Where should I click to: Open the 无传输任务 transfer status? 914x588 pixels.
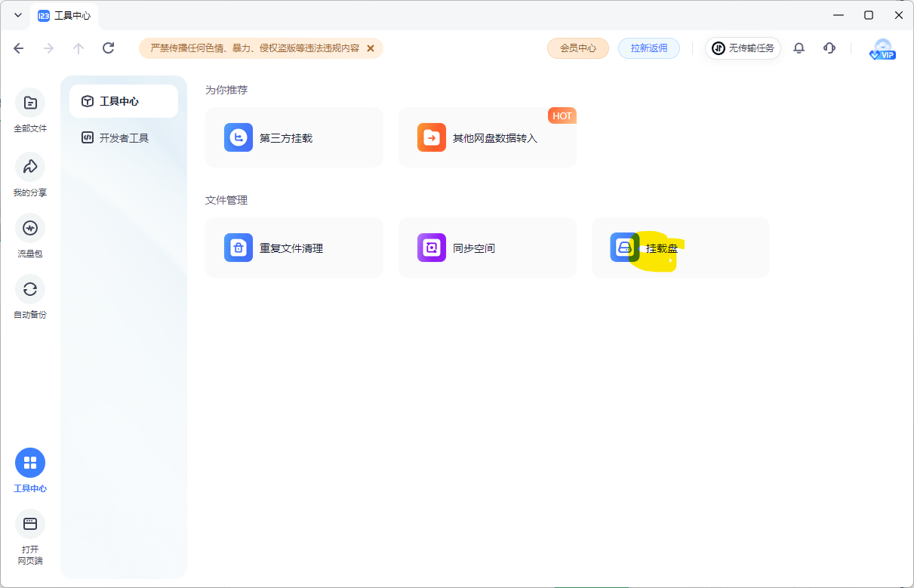click(743, 48)
